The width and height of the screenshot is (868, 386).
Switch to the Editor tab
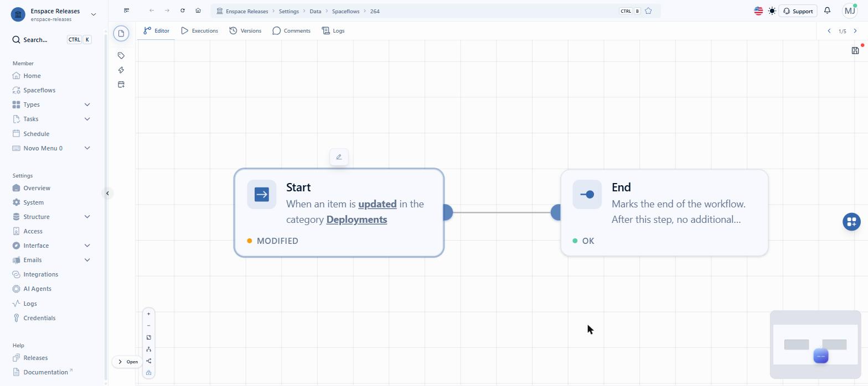pos(156,31)
